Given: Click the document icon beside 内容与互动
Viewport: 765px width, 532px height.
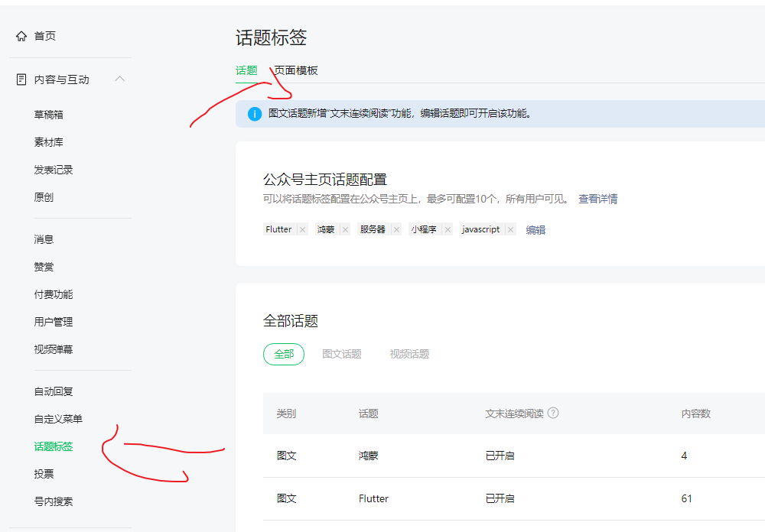Looking at the screenshot, I should (x=21, y=79).
